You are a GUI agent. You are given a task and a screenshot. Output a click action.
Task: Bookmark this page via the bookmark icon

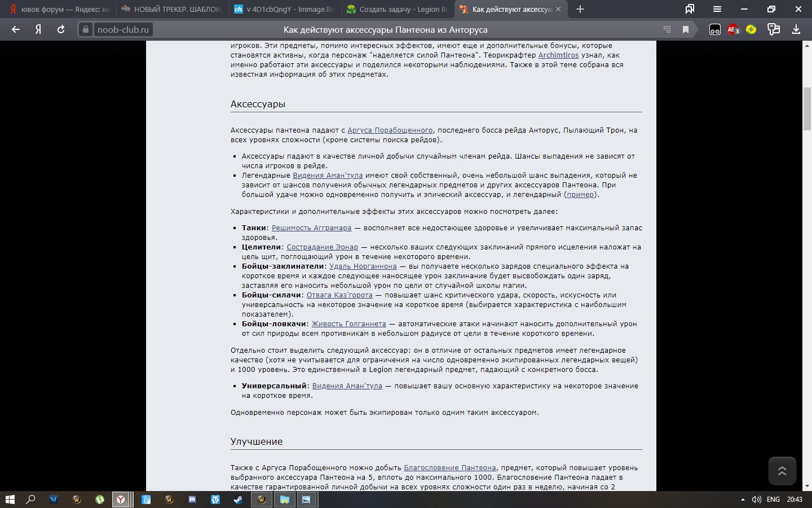pos(686,29)
